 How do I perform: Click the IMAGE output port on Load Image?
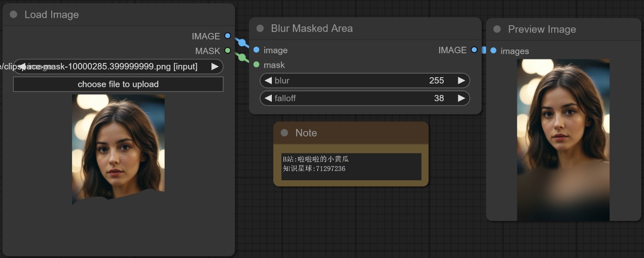click(228, 36)
